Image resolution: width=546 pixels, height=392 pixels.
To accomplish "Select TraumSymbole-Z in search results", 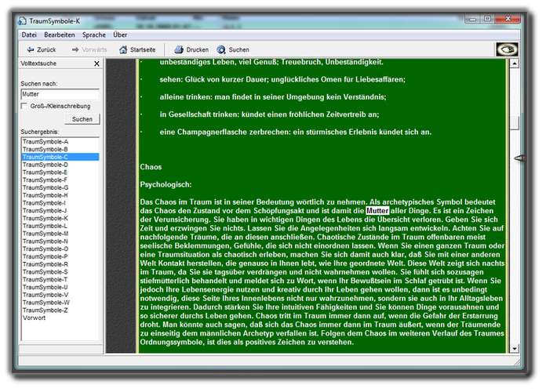I will coord(45,310).
